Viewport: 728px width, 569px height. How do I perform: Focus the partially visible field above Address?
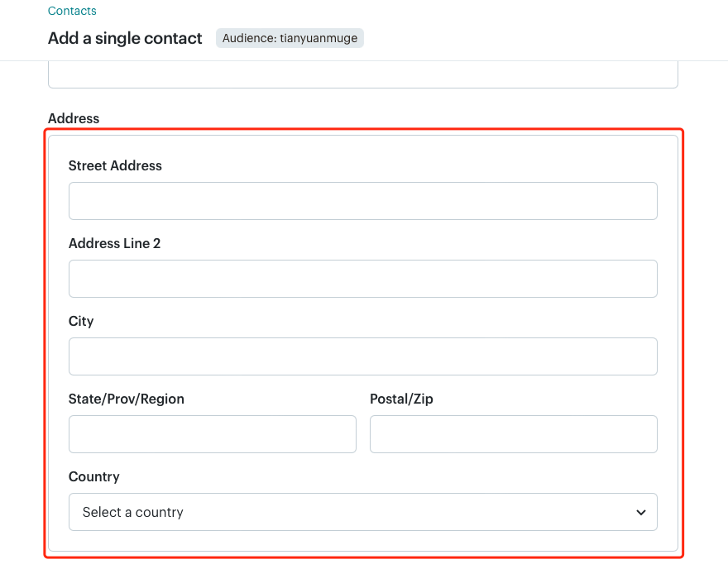click(363, 74)
